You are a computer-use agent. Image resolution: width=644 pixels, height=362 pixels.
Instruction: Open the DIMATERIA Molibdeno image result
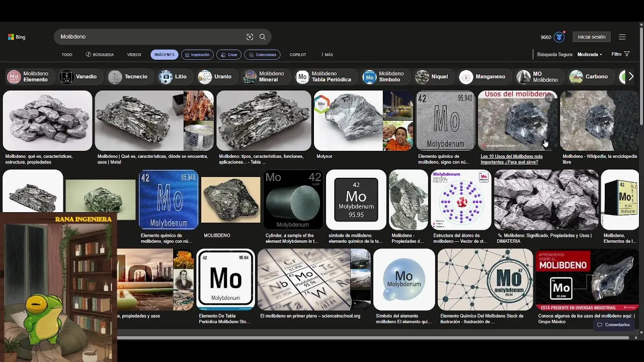[x=546, y=200]
